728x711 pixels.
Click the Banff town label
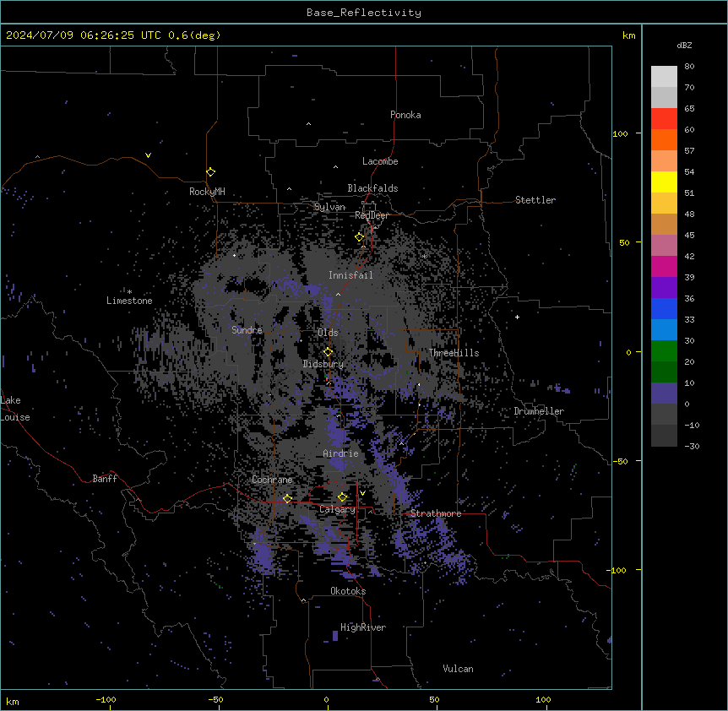pyautogui.click(x=105, y=479)
